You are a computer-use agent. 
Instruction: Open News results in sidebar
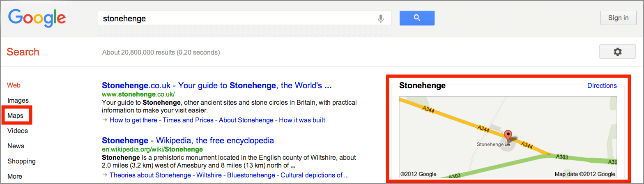pyautogui.click(x=16, y=146)
